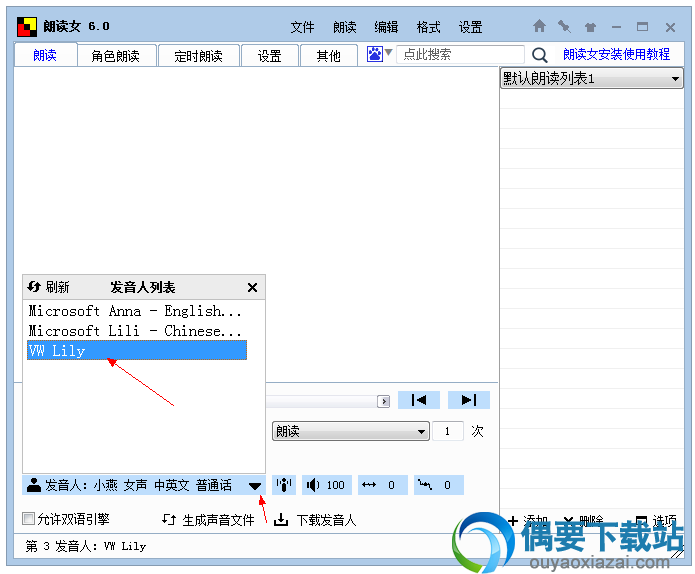Open the 朗读女安装使用教程 link
695x574 pixels.
(616, 54)
